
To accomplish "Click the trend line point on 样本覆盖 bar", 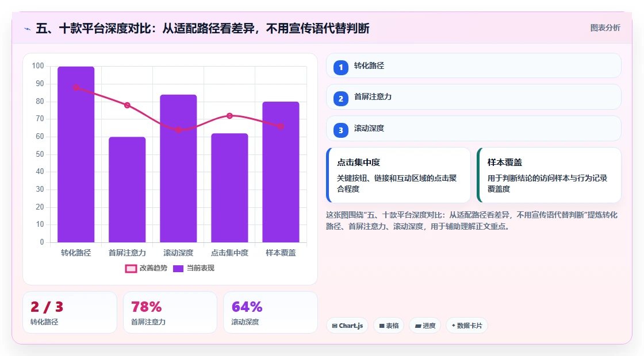I will (281, 126).
